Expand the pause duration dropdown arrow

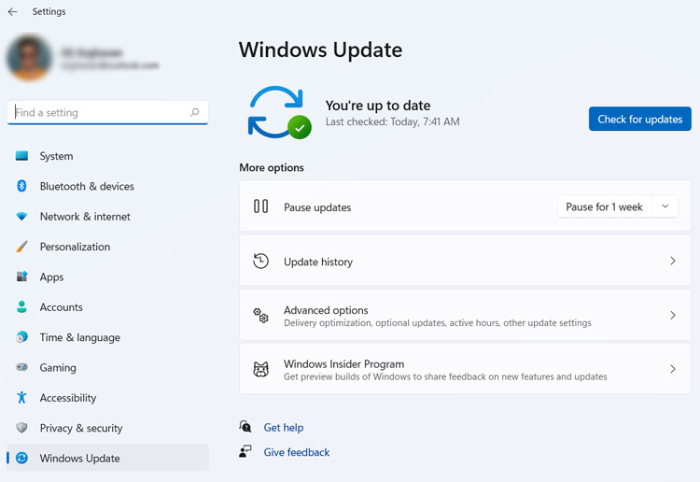(665, 207)
